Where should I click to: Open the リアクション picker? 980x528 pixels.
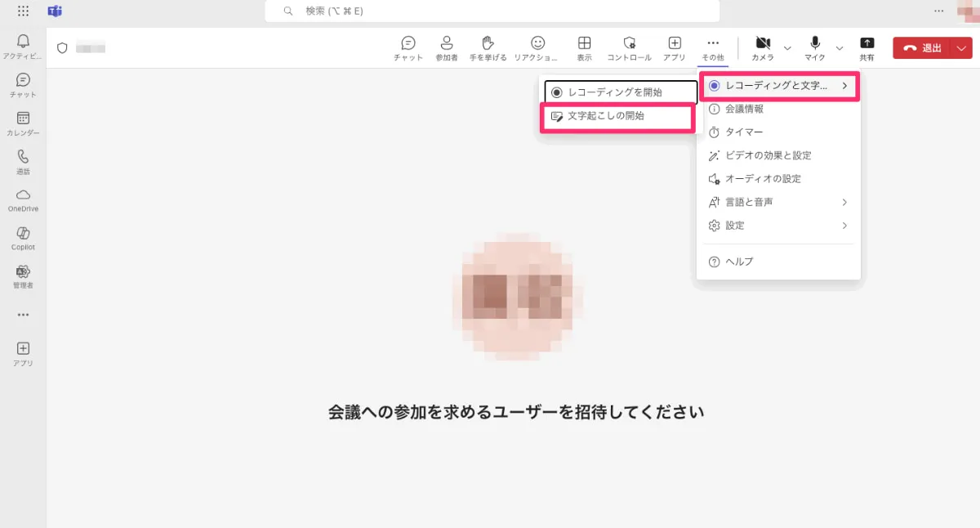coord(538,47)
